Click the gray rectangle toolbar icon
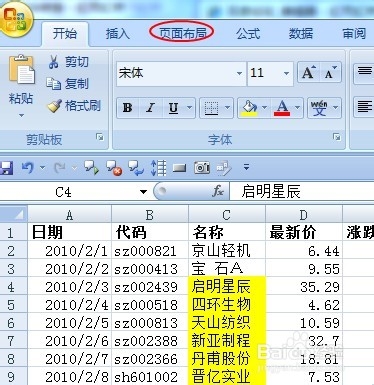Viewport: 374px width, 385px height. tap(180, 168)
